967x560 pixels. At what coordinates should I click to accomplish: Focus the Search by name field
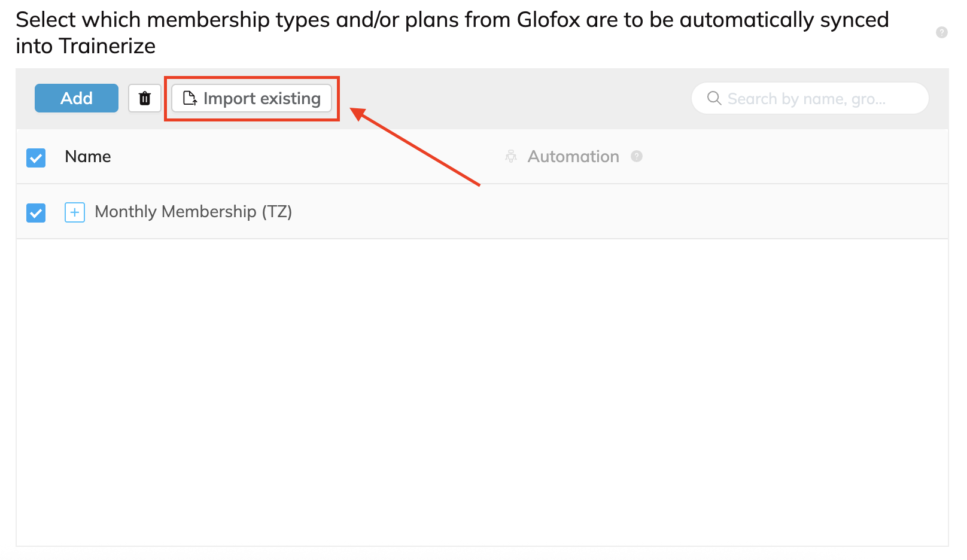[x=810, y=98]
